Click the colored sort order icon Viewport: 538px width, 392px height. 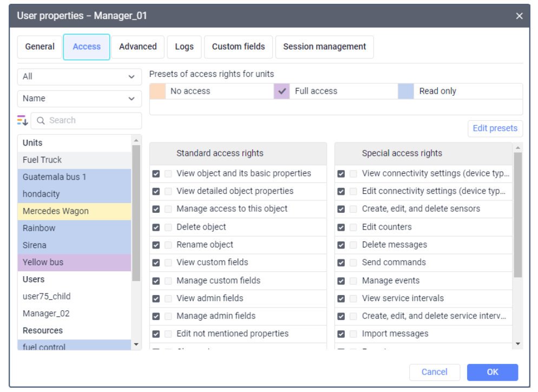click(x=22, y=120)
